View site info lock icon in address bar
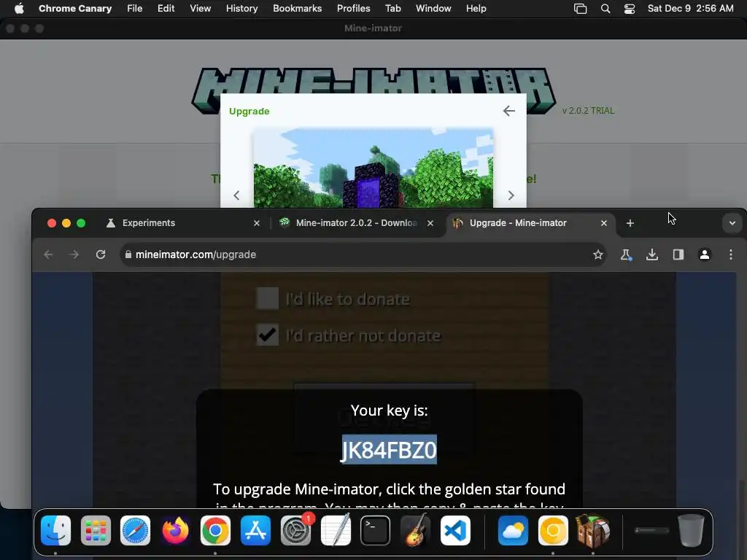This screenshot has width=747, height=560. 128,254
